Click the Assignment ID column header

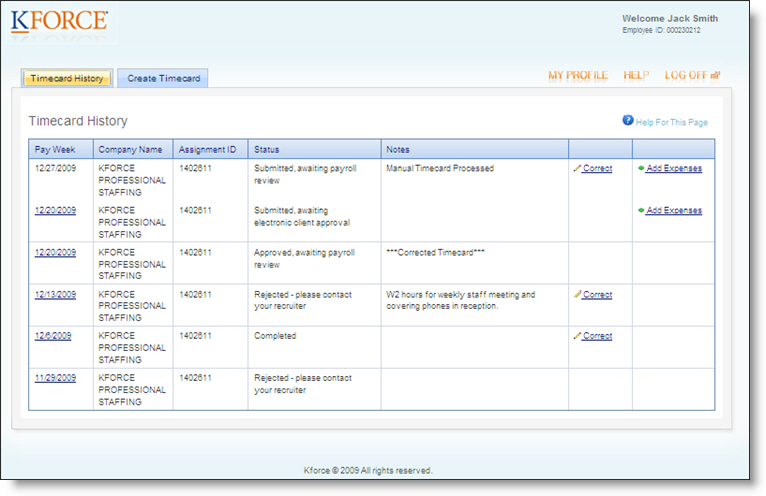pyautogui.click(x=211, y=149)
